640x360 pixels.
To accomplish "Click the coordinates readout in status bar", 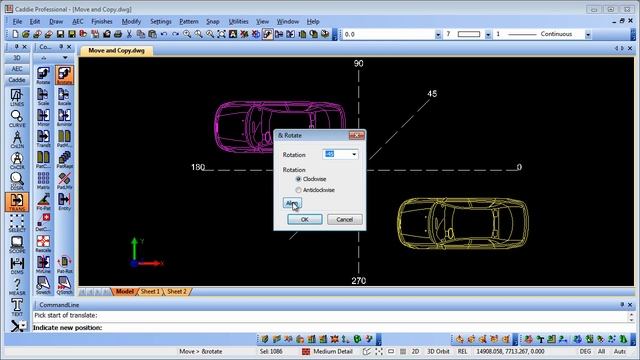I will (510, 351).
